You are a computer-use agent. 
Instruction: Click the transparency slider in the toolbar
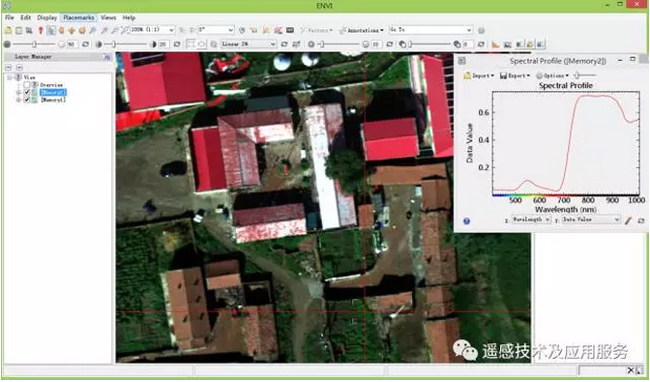[x=430, y=44]
